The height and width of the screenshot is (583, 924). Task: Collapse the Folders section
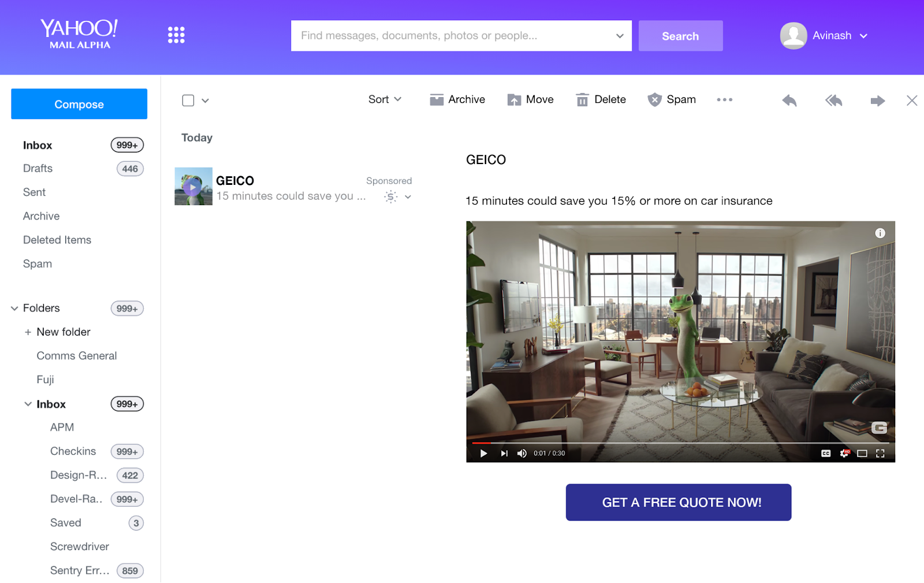(14, 309)
